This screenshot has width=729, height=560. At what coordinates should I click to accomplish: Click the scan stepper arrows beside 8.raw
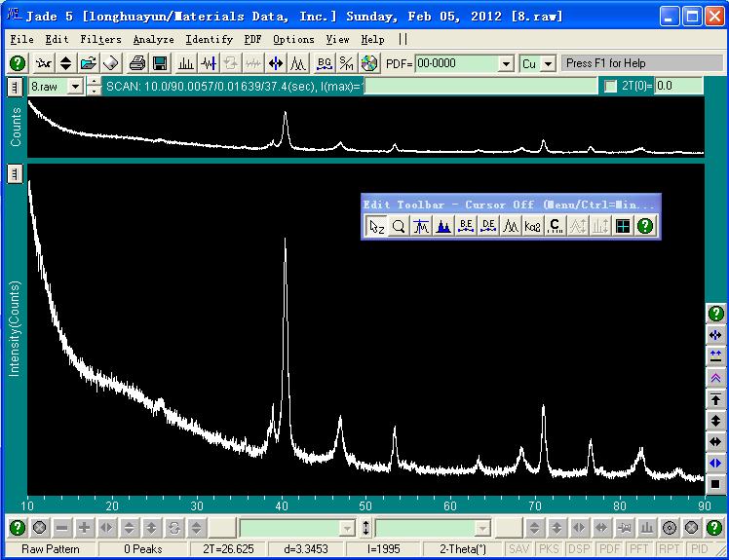[x=94, y=86]
